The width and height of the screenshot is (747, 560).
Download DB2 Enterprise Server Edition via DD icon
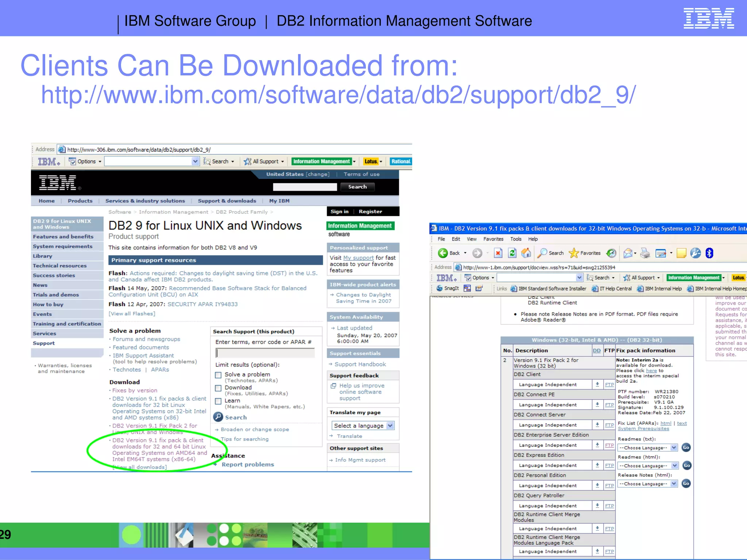597,445
